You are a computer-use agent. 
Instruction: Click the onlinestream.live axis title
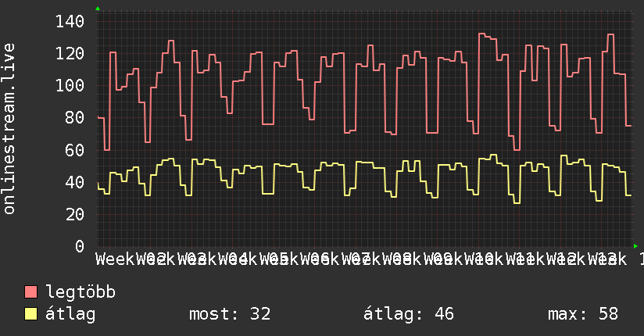[x=9, y=129]
